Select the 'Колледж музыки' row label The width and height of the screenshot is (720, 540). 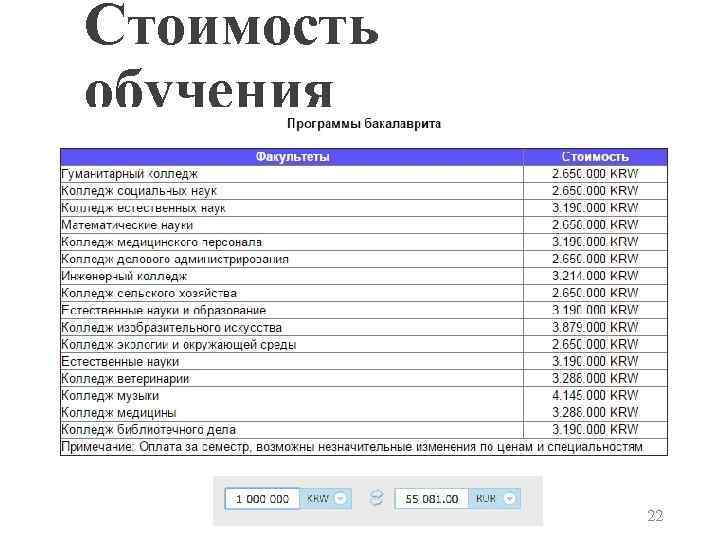pos(110,395)
